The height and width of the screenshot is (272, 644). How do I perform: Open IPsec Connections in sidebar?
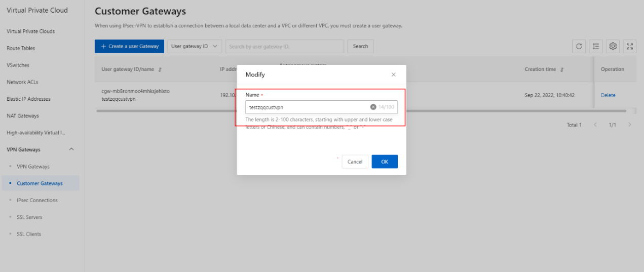tap(37, 200)
